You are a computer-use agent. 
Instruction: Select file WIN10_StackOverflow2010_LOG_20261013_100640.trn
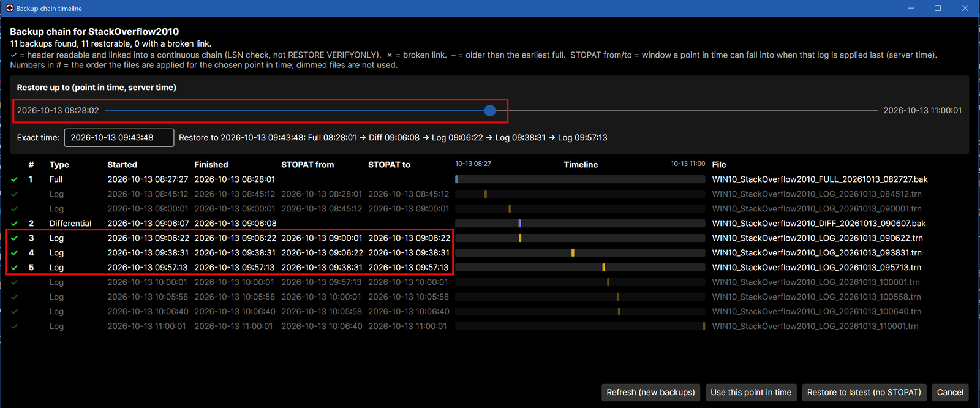point(816,312)
